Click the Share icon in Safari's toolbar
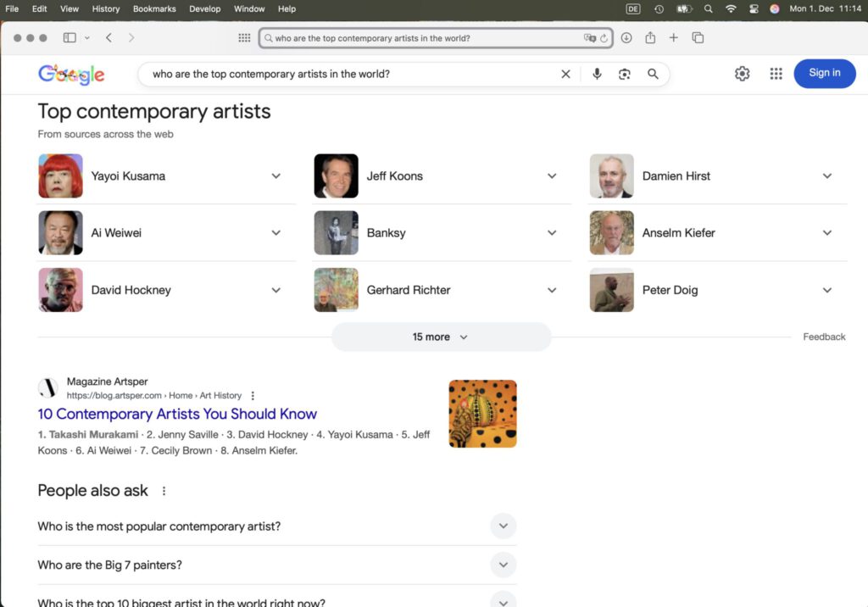The height and width of the screenshot is (607, 868). click(650, 37)
